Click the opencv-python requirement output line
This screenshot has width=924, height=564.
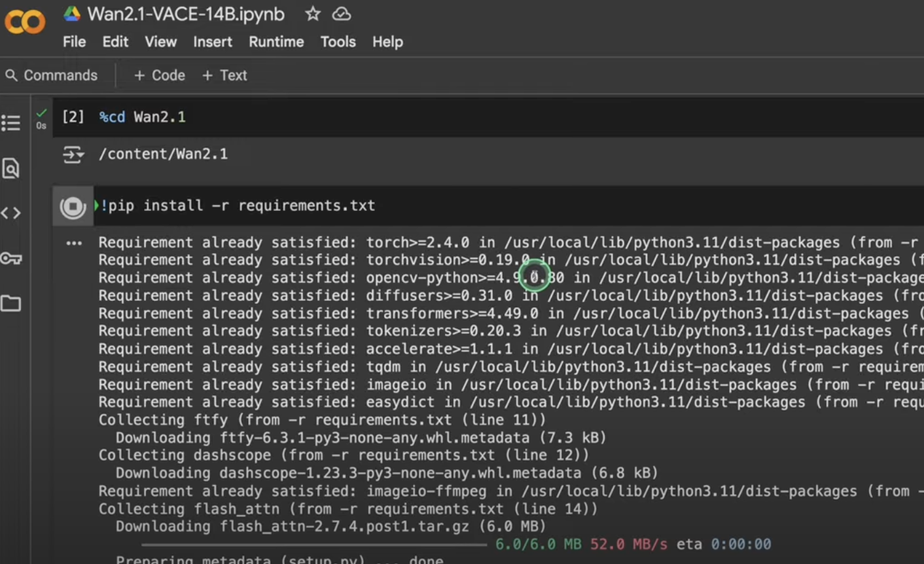511,278
